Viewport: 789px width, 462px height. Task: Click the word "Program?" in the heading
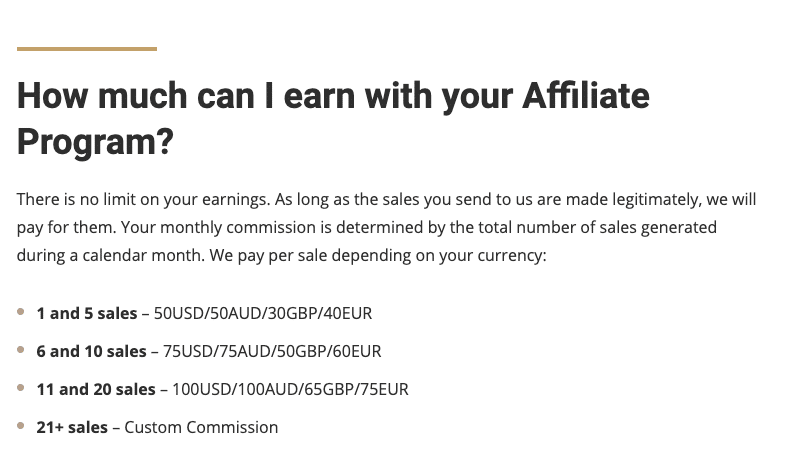(95, 142)
